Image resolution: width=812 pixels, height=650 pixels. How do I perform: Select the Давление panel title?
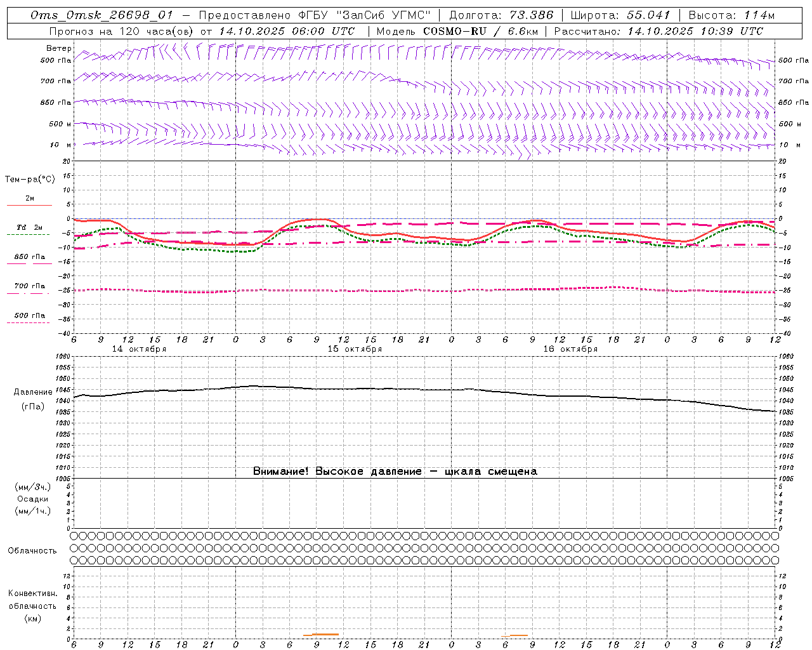(33, 392)
